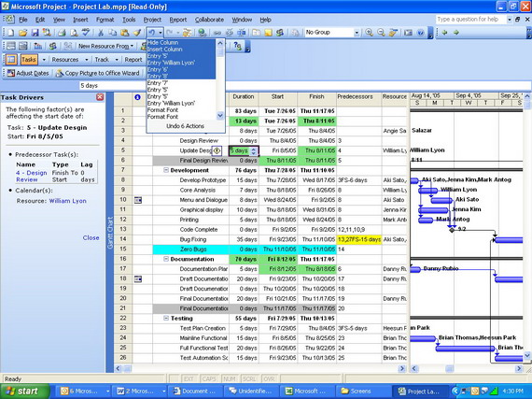
Task: Close the Task Drivers pane with red X
Action: pos(100,97)
